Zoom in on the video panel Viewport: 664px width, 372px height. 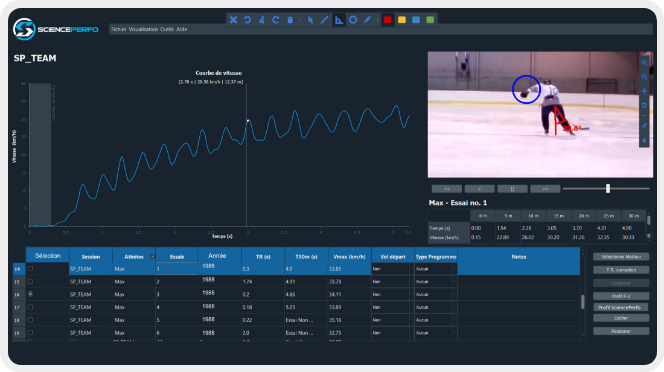(644, 63)
